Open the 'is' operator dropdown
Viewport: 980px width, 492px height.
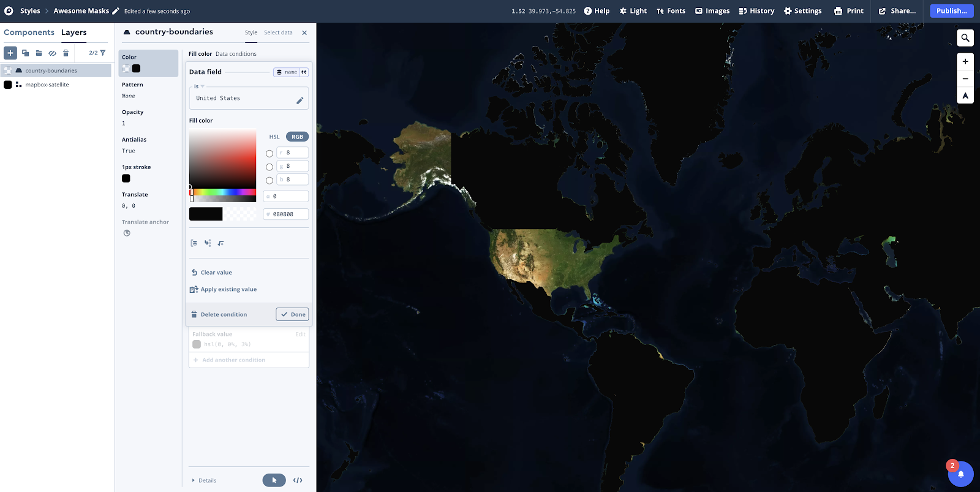[x=199, y=86]
